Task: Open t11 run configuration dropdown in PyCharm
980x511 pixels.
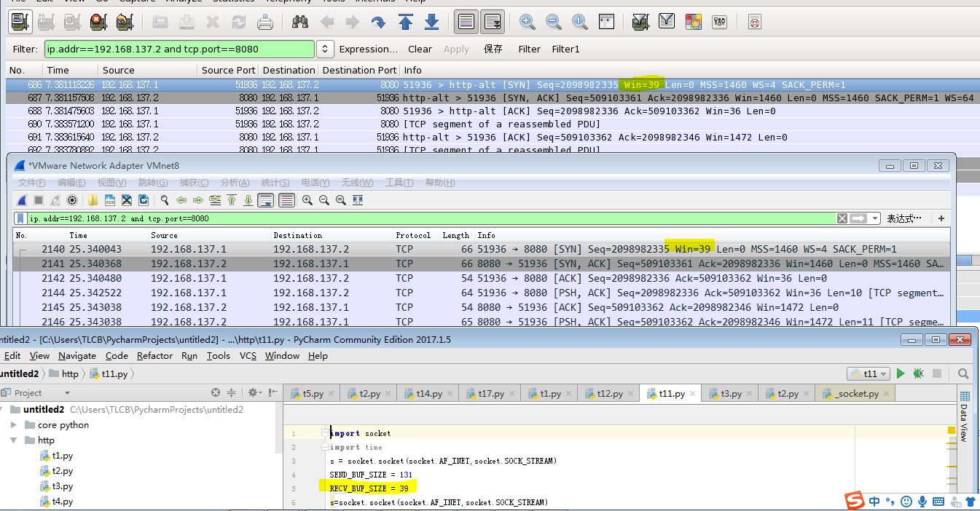Action: (x=869, y=373)
